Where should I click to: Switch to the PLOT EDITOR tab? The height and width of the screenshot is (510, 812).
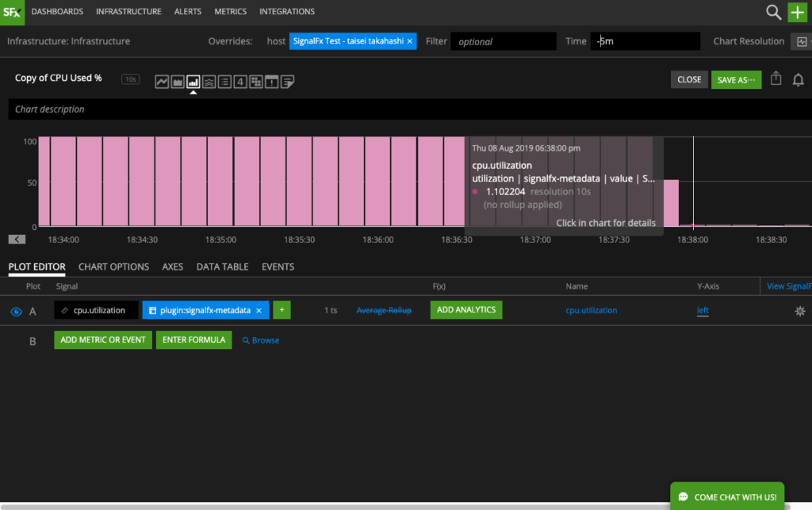pyautogui.click(x=36, y=267)
